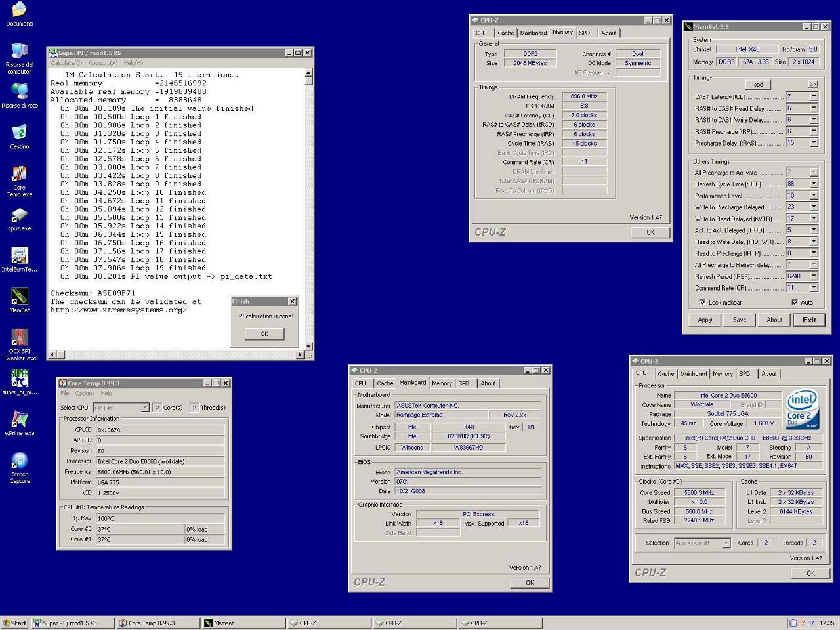The image size is (840, 630).
Task: Open Risorse del computer desktop icon
Action: click(19, 58)
